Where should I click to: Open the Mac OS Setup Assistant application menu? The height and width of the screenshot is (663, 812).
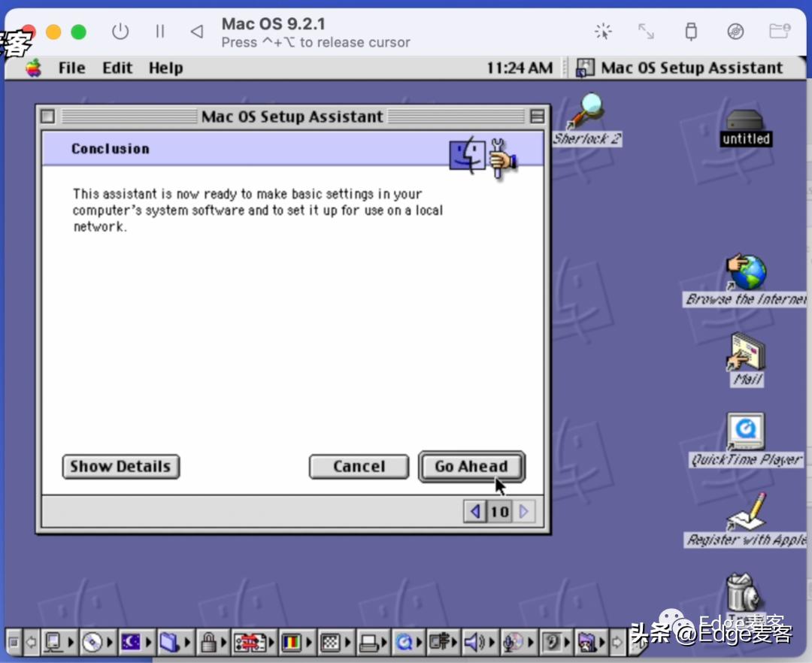681,68
